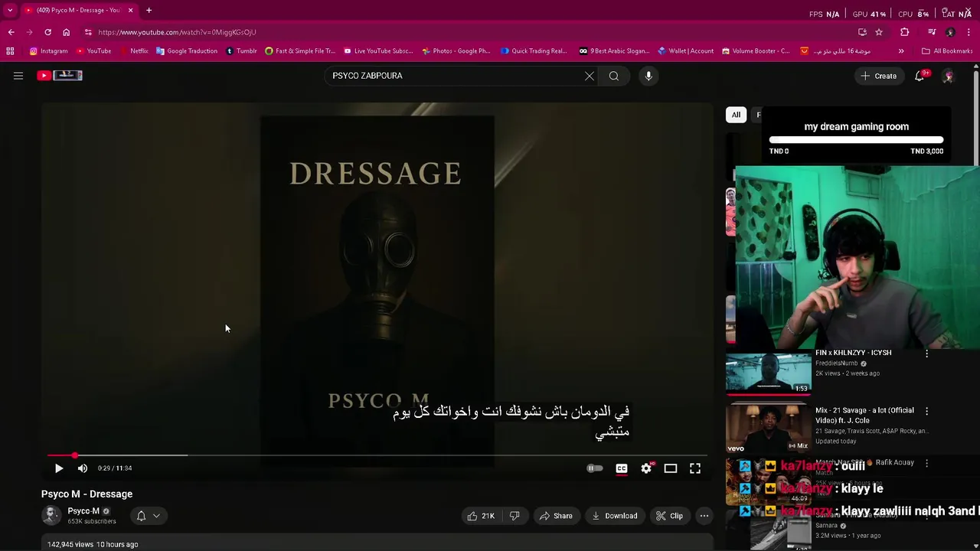Image resolution: width=980 pixels, height=551 pixels.
Task: Install app icon in the address bar
Action: [x=862, y=32]
